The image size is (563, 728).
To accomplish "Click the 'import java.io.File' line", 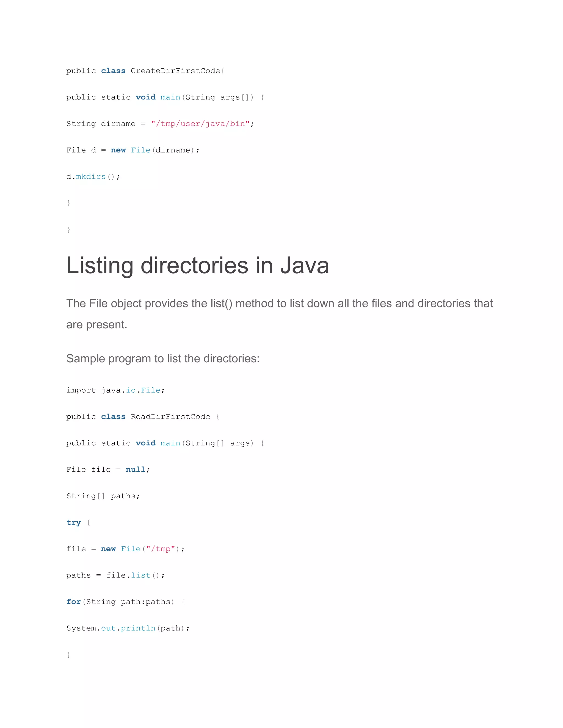I will [x=115, y=390].
